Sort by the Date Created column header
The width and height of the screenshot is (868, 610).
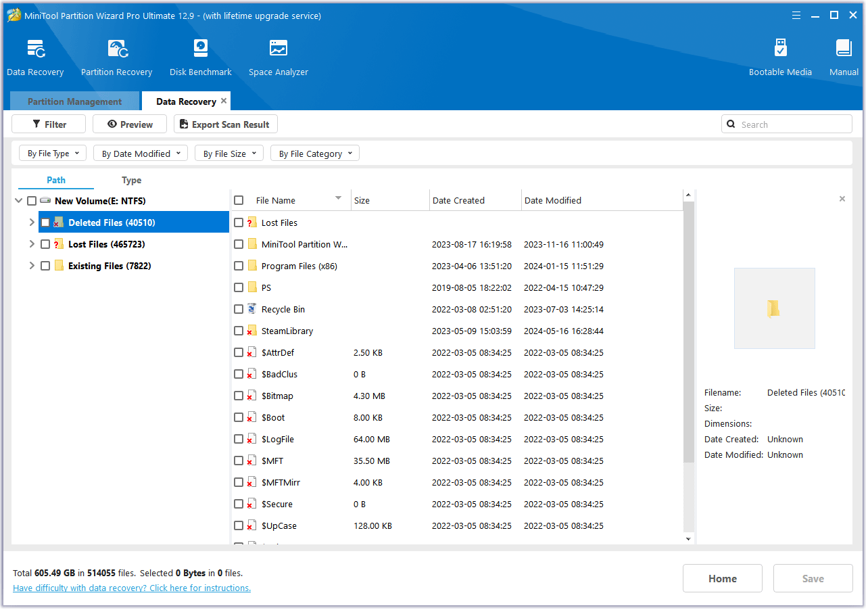pyautogui.click(x=476, y=200)
